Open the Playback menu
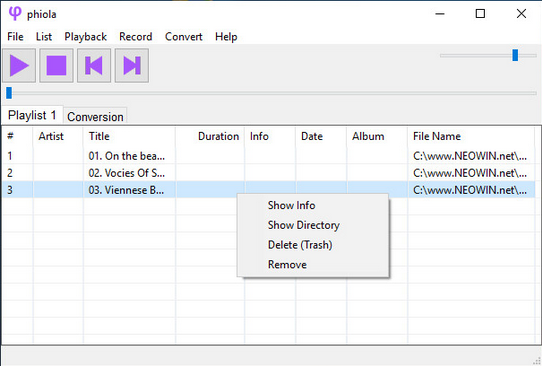 pyautogui.click(x=85, y=37)
